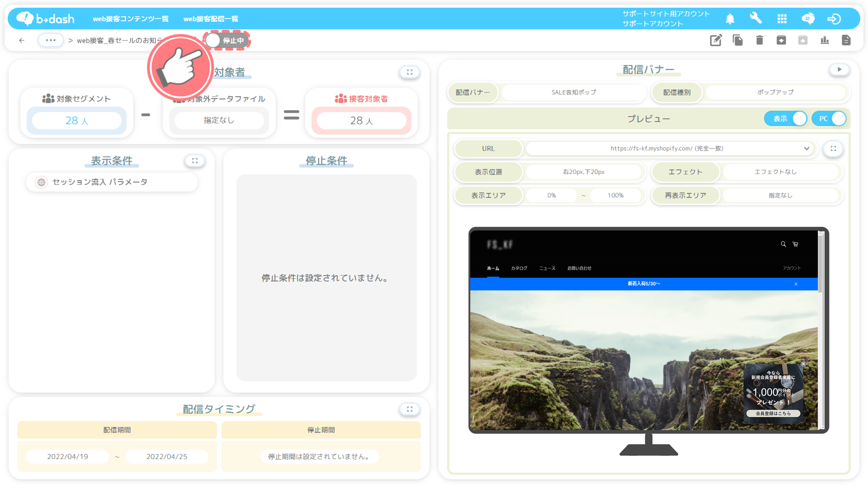Click the globe icon in 表示条件
This screenshot has width=868, height=488.
(41, 182)
